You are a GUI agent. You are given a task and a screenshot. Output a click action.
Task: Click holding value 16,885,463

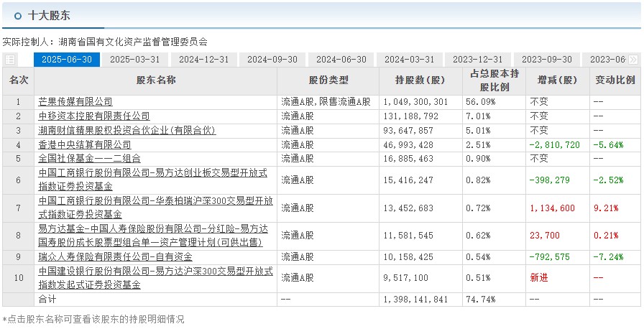(x=408, y=158)
